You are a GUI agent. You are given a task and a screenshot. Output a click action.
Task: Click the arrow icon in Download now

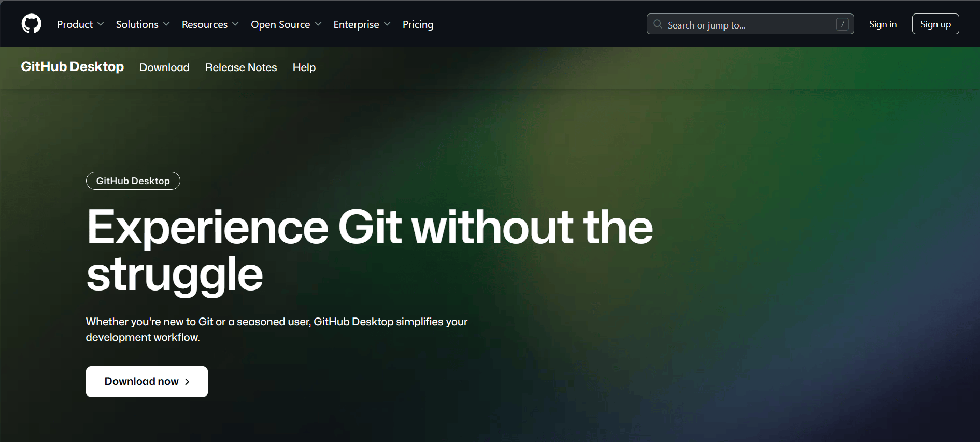coord(187,382)
